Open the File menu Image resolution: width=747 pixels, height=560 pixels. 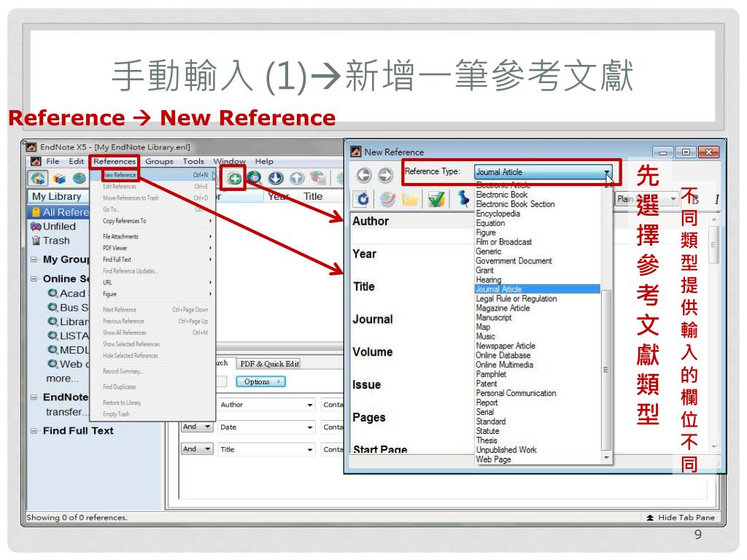(53, 161)
